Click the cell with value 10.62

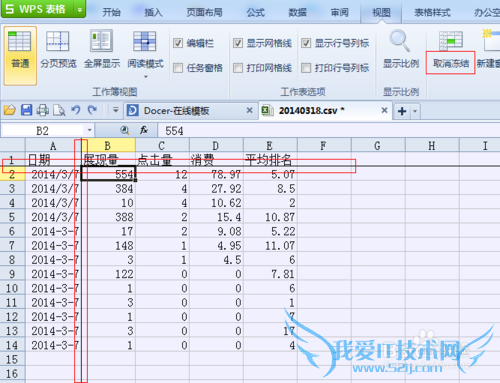(x=216, y=203)
